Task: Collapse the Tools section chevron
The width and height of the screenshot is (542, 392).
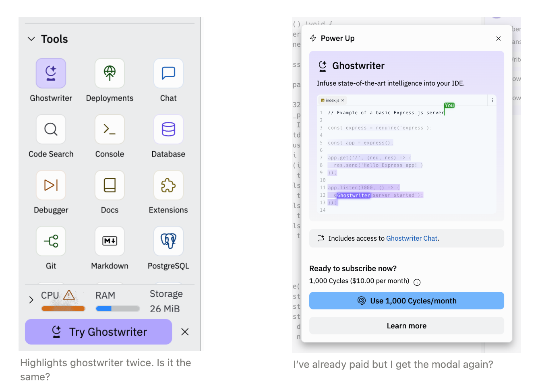Action: pyautogui.click(x=31, y=39)
